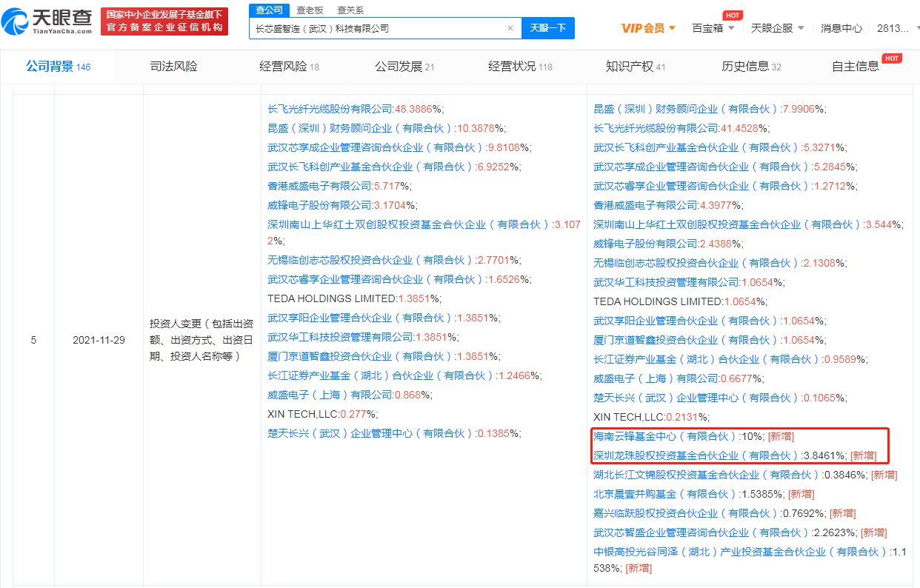Click XIN TECH,LLC 0.2131% text

(651, 417)
